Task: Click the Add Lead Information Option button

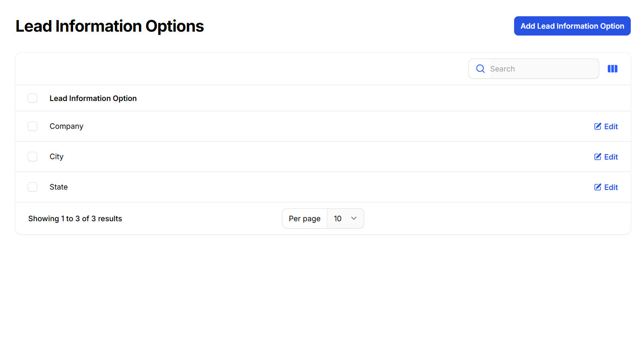Action: click(x=572, y=26)
